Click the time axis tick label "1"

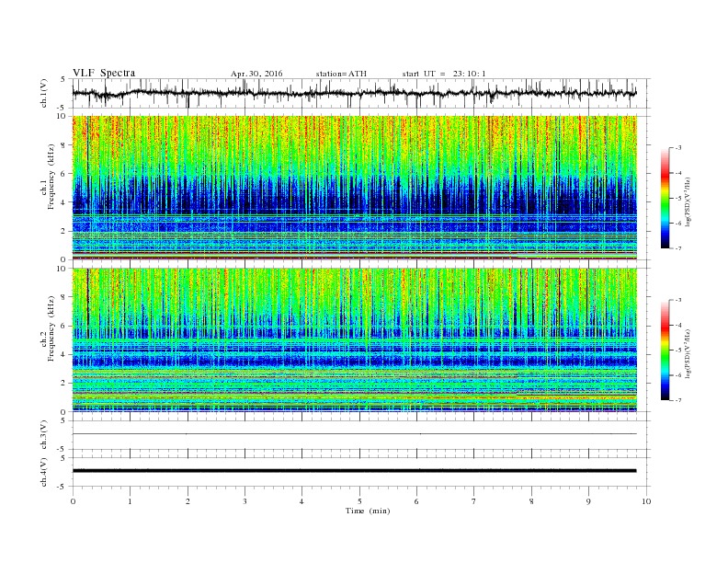click(x=130, y=501)
